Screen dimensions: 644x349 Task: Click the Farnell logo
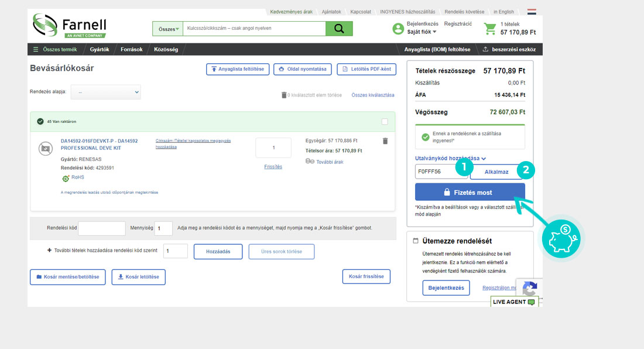[70, 26]
